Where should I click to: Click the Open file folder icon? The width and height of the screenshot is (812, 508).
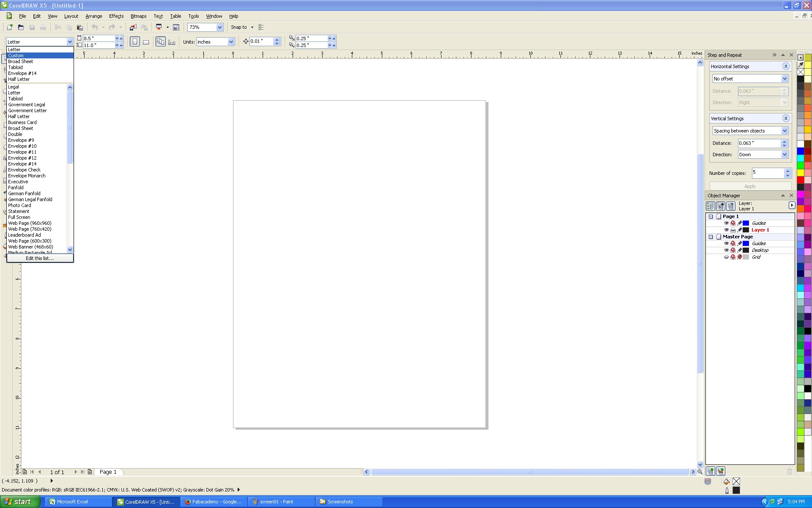[21, 28]
